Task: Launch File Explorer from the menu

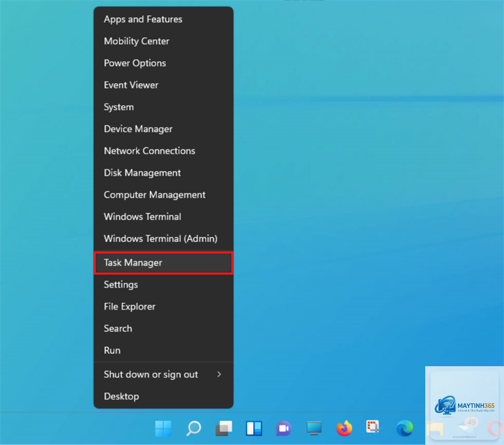Action: click(163, 306)
